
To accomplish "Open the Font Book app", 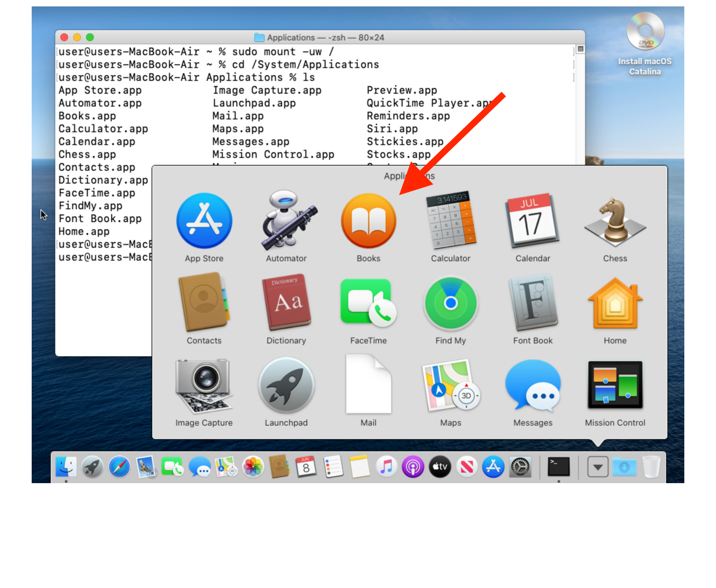I will tap(533, 303).
